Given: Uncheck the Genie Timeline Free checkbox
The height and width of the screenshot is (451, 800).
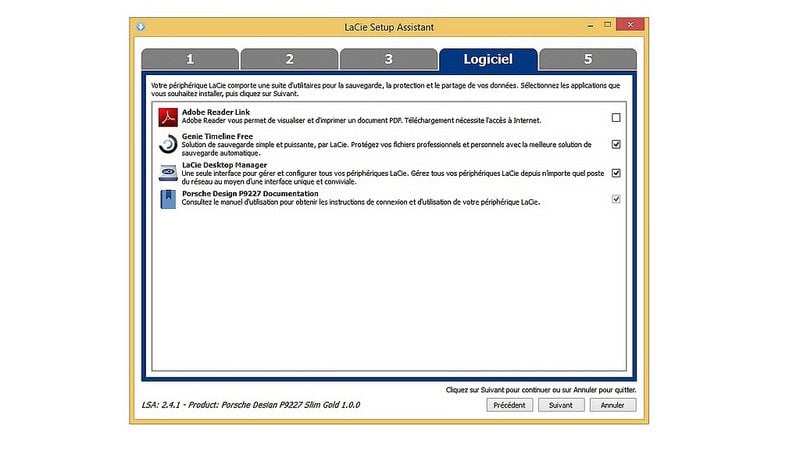Looking at the screenshot, I should tap(616, 144).
